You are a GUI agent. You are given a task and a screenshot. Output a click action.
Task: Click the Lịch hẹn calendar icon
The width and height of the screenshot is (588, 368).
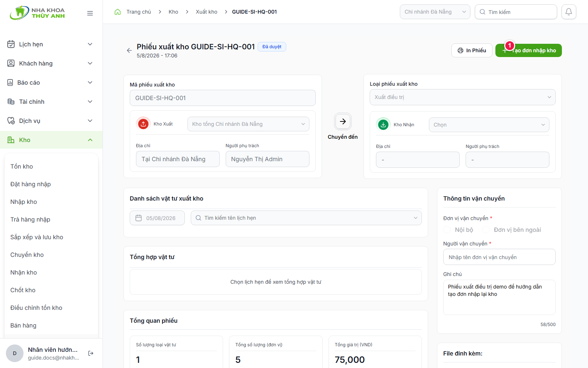click(x=11, y=44)
